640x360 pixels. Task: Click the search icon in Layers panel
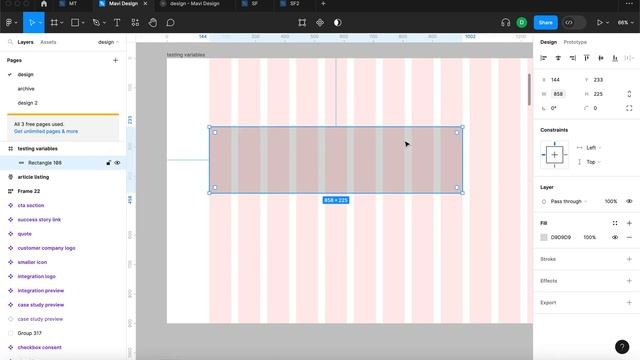pyautogui.click(x=11, y=42)
